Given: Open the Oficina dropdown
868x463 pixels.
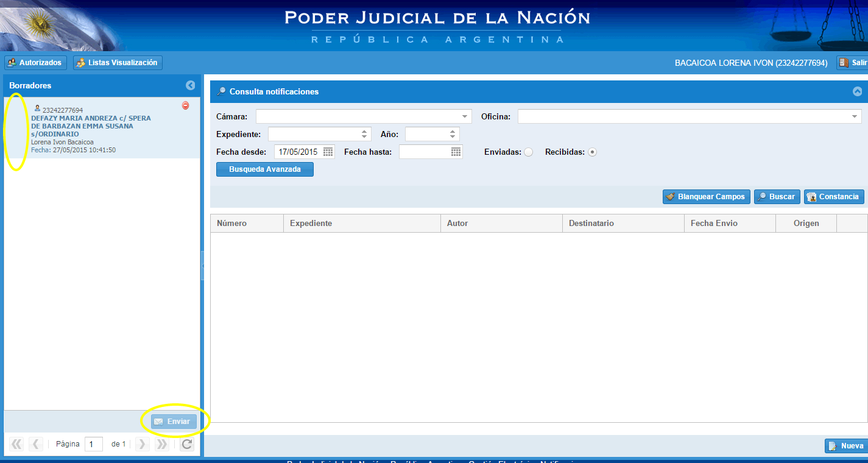Looking at the screenshot, I should click(855, 116).
